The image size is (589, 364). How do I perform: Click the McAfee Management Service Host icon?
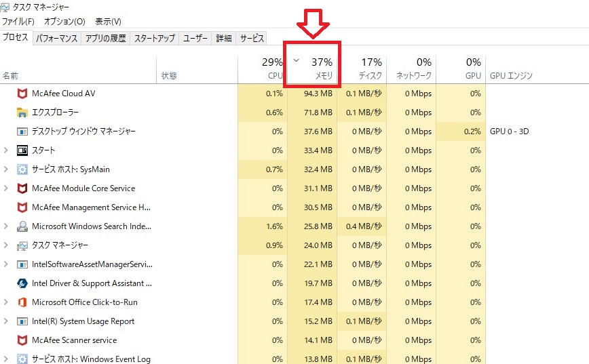click(x=22, y=207)
